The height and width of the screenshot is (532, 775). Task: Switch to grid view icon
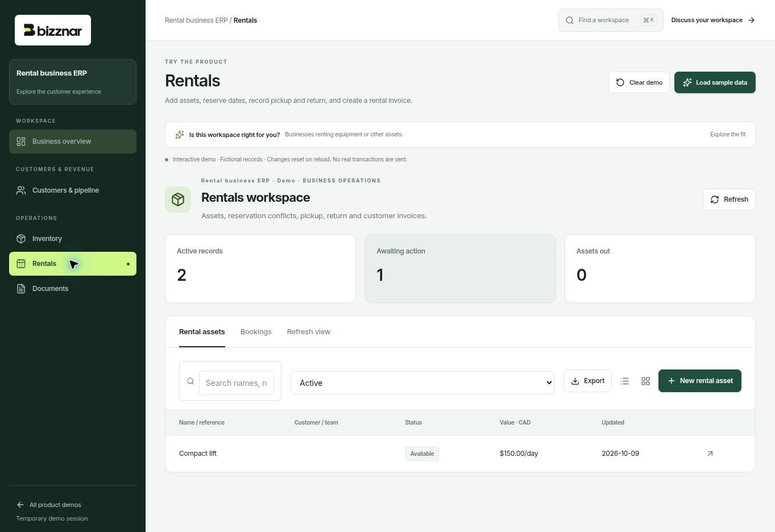click(x=645, y=381)
